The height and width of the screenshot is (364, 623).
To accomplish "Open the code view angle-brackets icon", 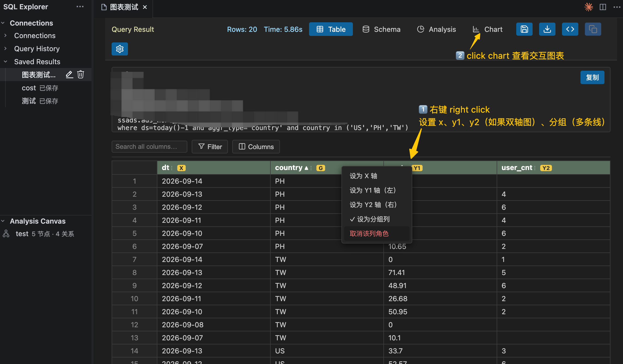I will pos(570,29).
